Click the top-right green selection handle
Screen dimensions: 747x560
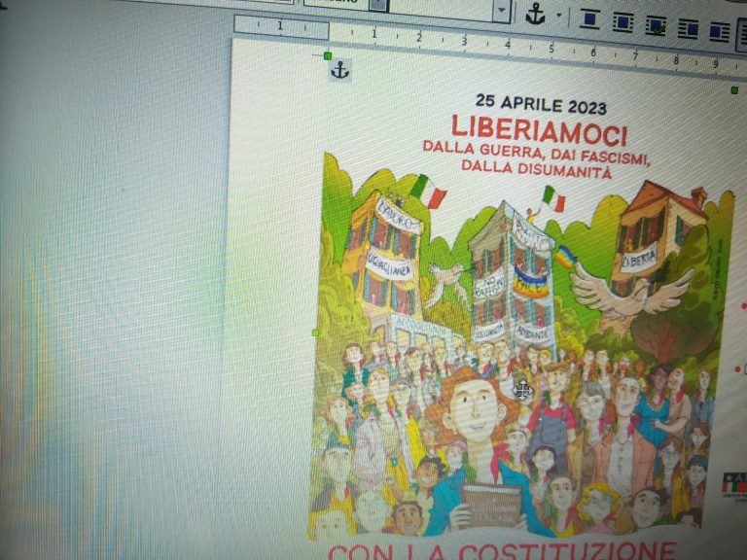coord(734,90)
